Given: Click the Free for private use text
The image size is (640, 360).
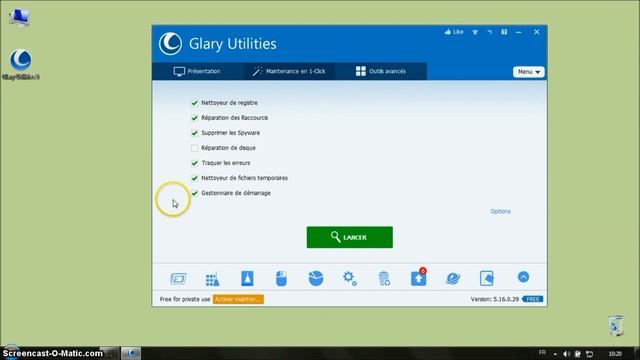Looking at the screenshot, I should point(185,299).
